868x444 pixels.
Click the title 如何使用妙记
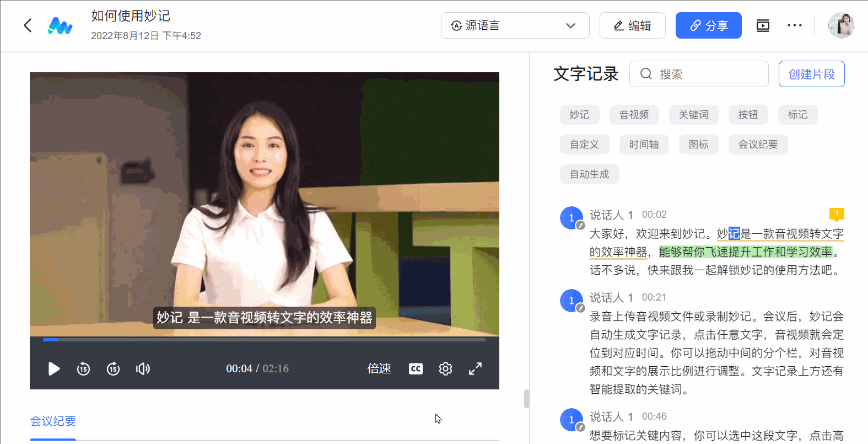click(131, 15)
